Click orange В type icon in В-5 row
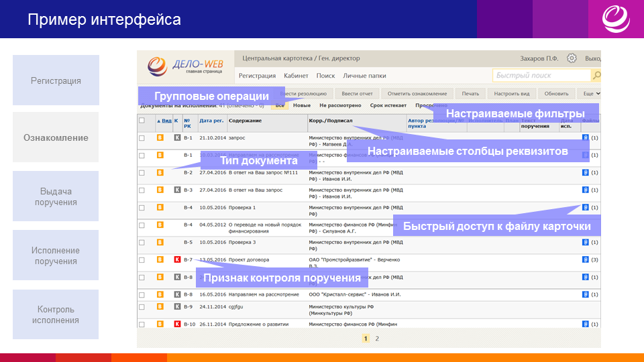Screen dimensions: 644x362 (160, 242)
